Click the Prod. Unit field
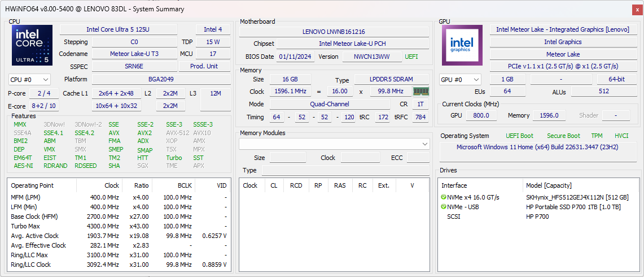 (x=204, y=66)
